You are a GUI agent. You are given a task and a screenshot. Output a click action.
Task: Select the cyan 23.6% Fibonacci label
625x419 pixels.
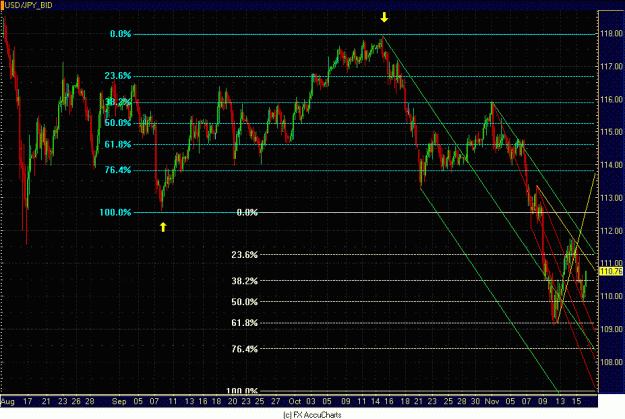[118, 76]
